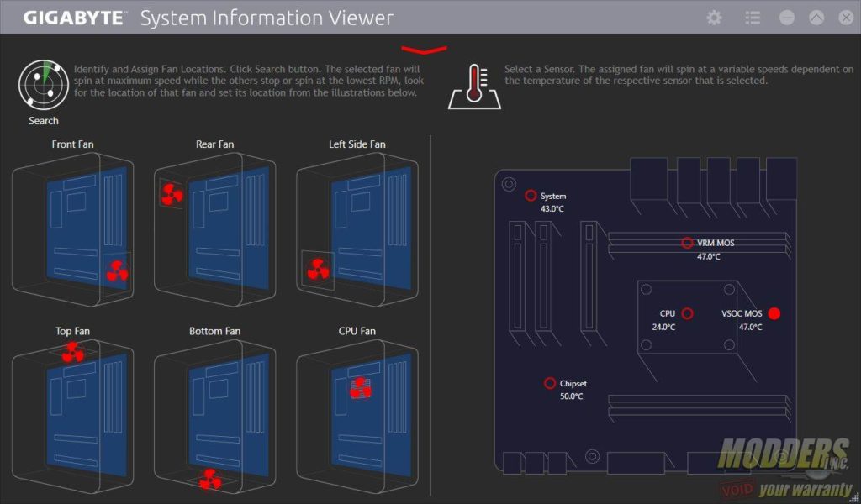The width and height of the screenshot is (861, 504).
Task: Select the CPU sensor radio button
Action: tap(687, 313)
